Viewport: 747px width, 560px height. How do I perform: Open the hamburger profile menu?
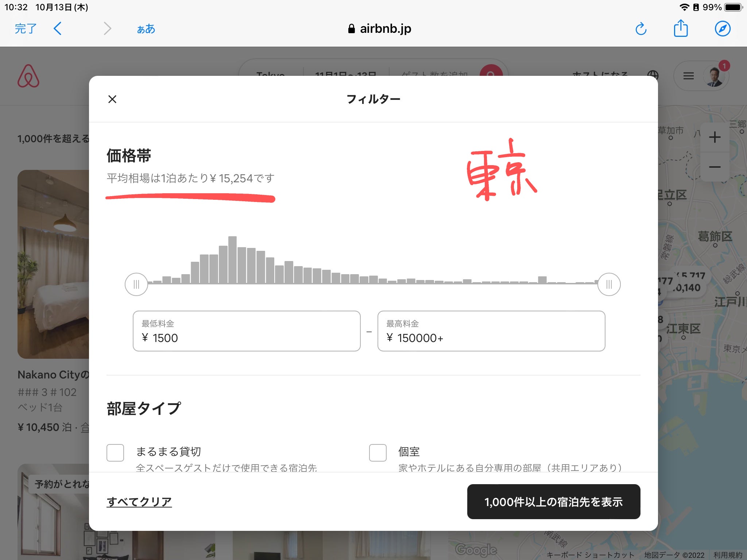point(688,76)
